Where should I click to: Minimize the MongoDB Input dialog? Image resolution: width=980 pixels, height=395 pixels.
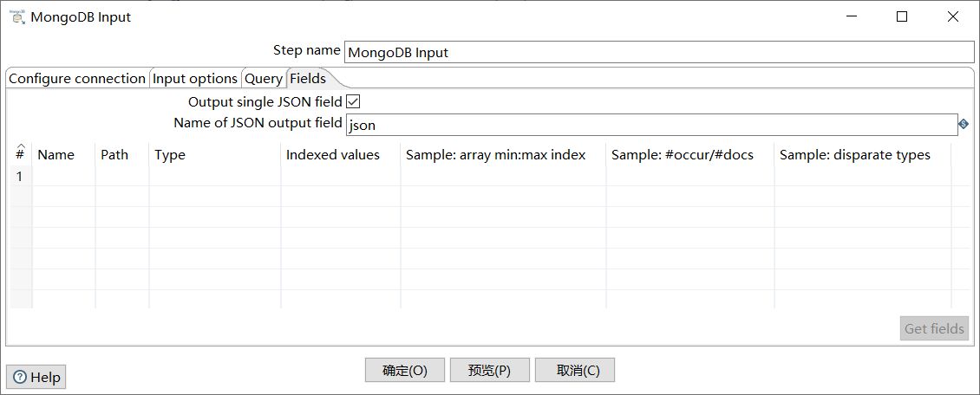[x=851, y=17]
